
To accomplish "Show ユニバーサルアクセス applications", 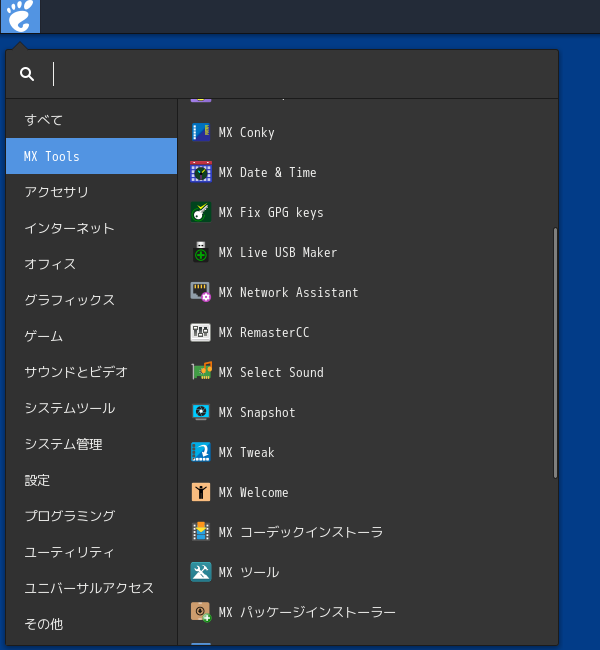I will coord(92,588).
